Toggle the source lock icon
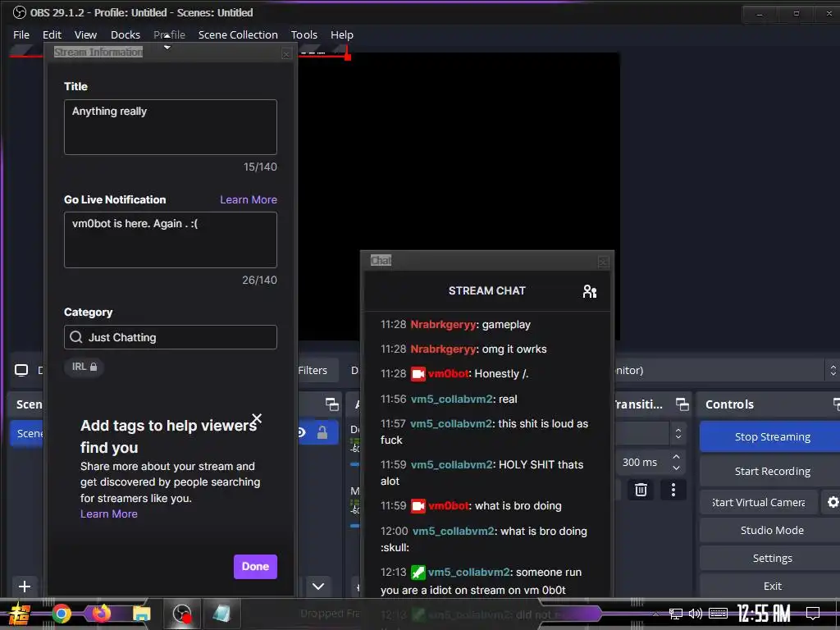The image size is (840, 630). tap(322, 432)
